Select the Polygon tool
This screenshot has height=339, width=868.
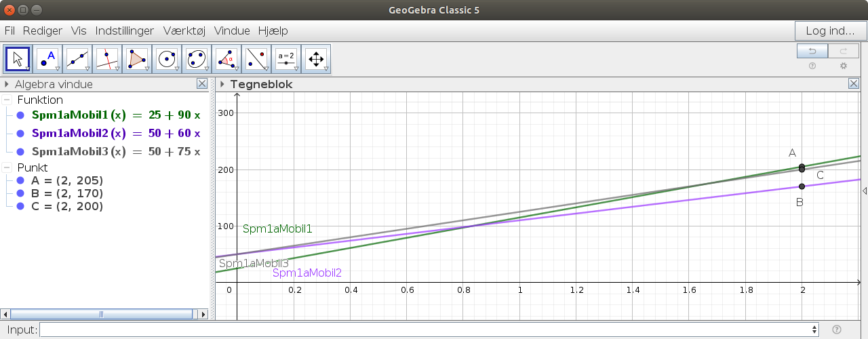[137, 60]
